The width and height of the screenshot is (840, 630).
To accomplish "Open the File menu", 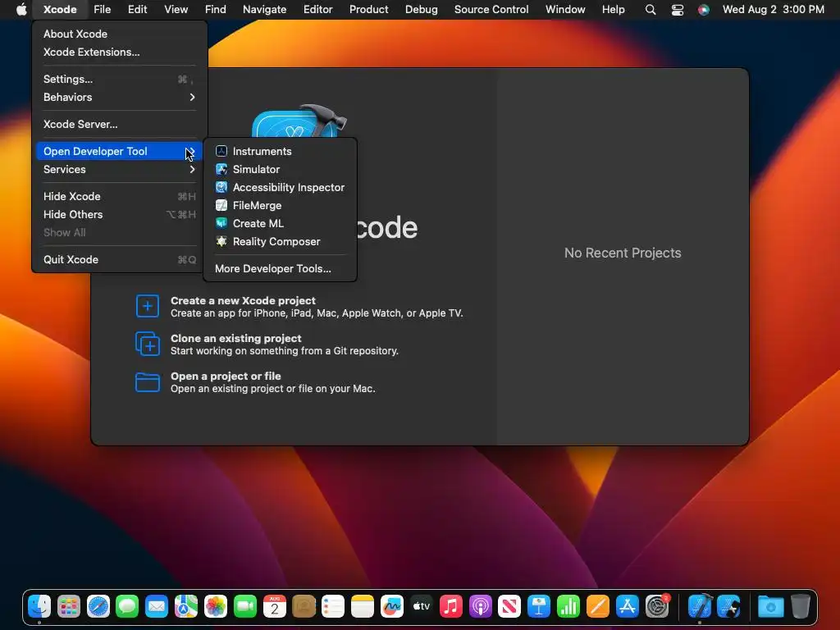I will [102, 10].
